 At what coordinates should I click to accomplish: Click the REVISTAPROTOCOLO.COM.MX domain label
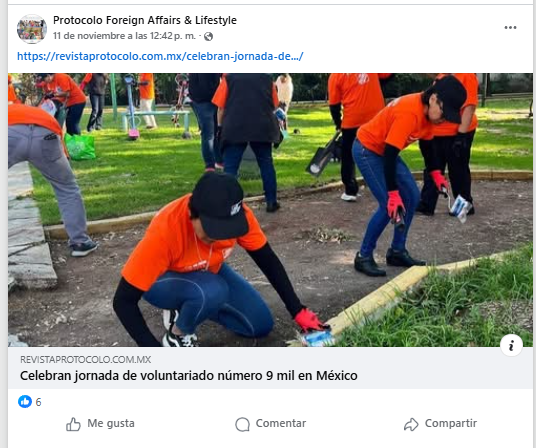[85, 359]
